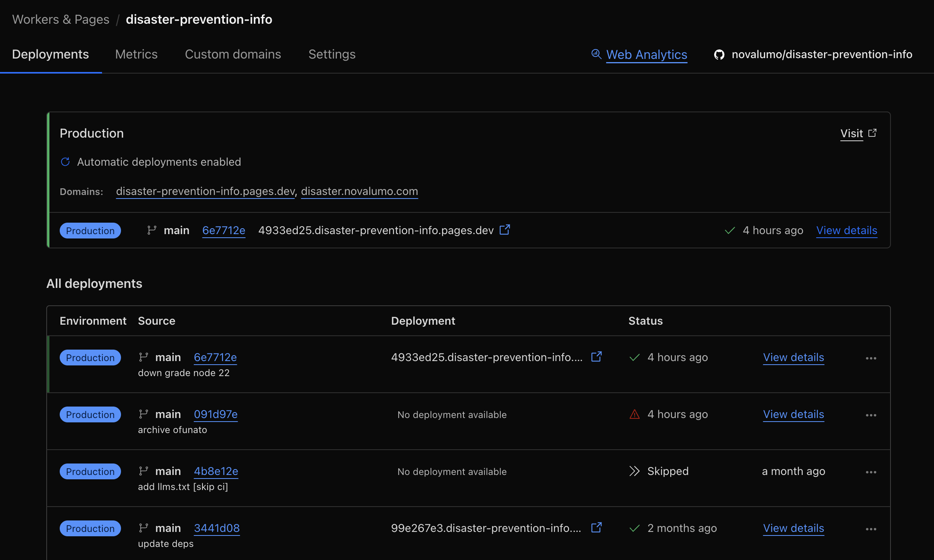Open the Custom domains tab

coord(233,54)
